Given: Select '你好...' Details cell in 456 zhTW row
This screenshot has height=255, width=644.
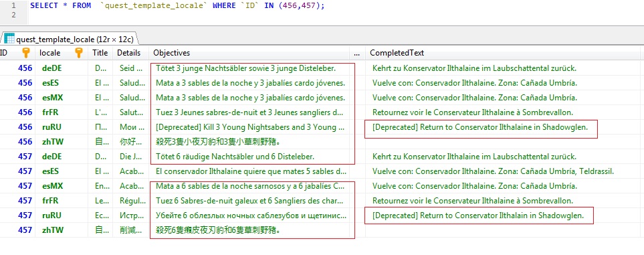Looking at the screenshot, I should (130, 142).
